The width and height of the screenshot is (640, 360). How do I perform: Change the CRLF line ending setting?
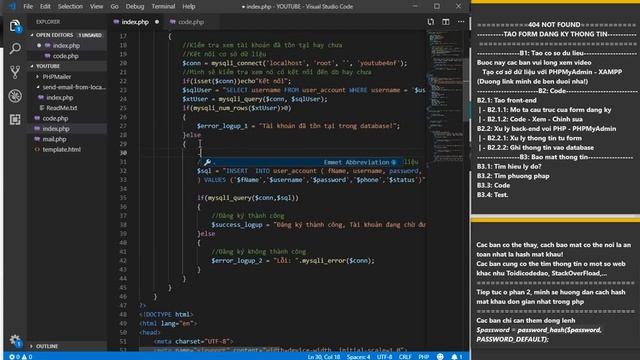(x=405, y=357)
